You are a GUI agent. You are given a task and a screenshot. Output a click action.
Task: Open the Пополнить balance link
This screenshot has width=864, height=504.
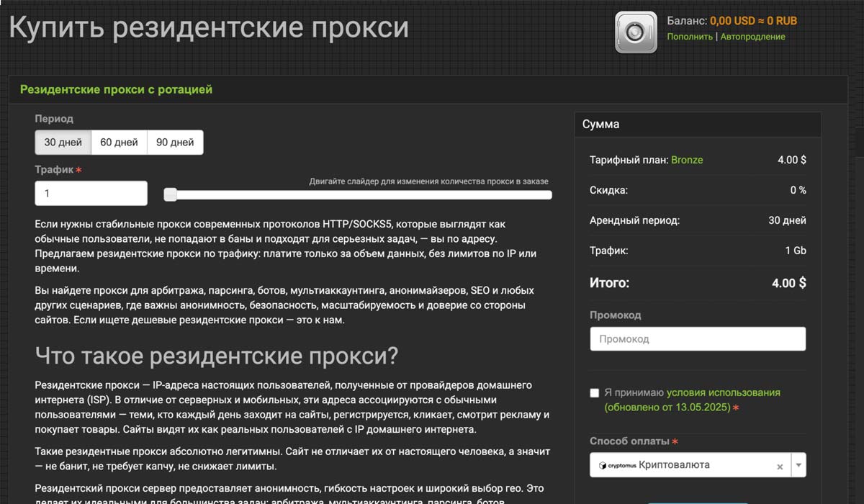689,37
